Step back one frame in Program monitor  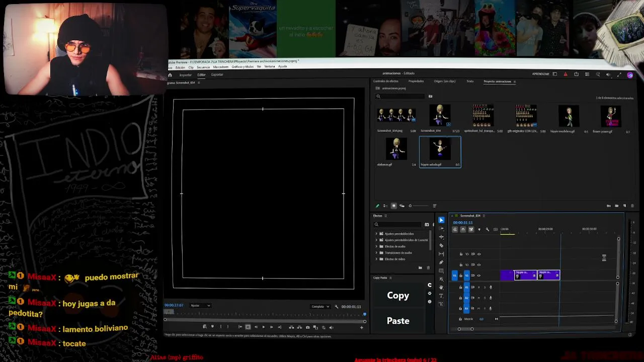(256, 327)
